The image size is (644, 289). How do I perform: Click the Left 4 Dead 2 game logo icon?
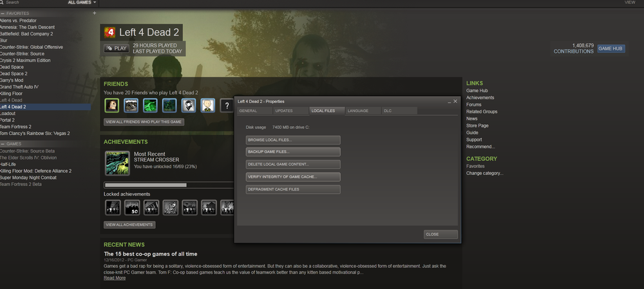(x=109, y=32)
